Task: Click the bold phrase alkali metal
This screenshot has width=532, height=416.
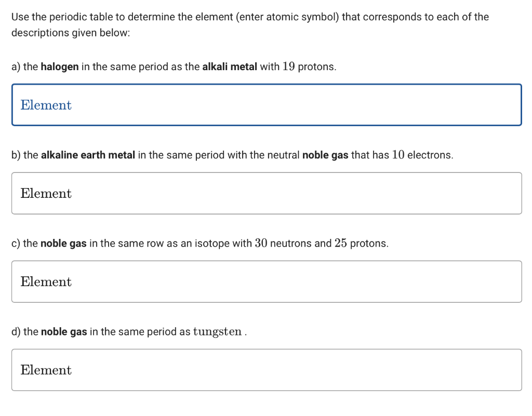Action: [230, 66]
